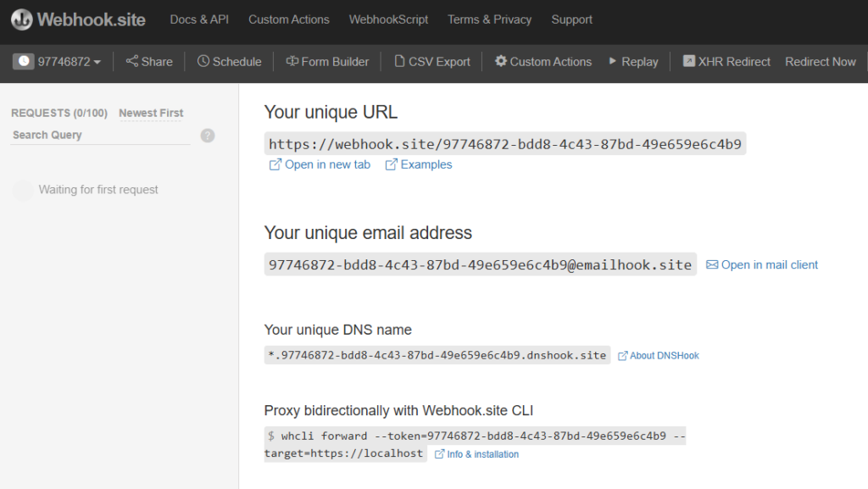Learn more About DNSHook

(658, 355)
